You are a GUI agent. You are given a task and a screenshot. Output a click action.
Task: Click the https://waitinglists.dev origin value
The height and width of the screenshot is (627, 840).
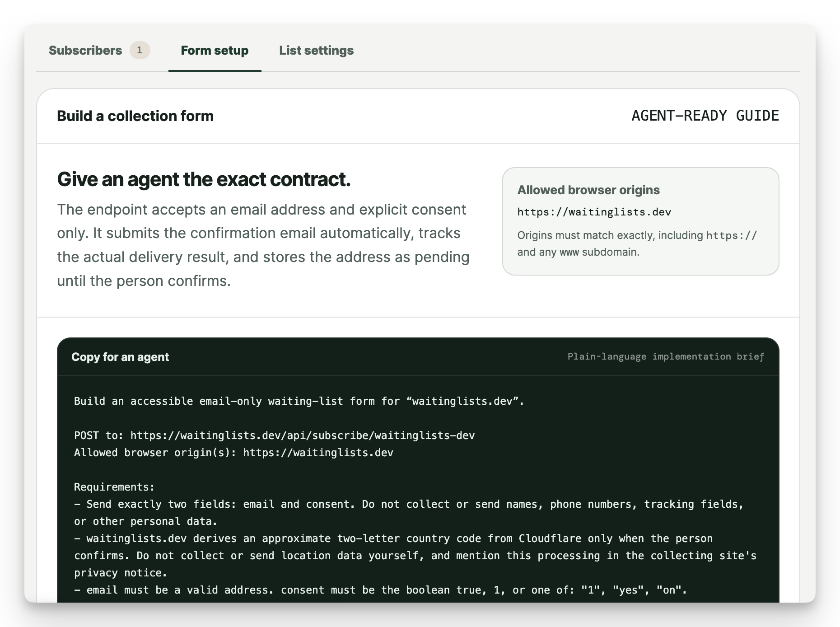coord(594,212)
